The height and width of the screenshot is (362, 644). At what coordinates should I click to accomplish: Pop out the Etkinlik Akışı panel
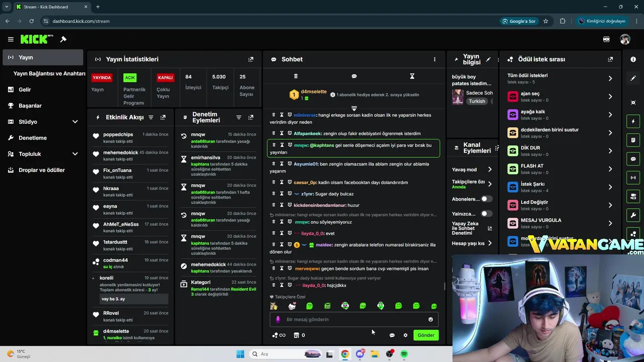(x=163, y=117)
